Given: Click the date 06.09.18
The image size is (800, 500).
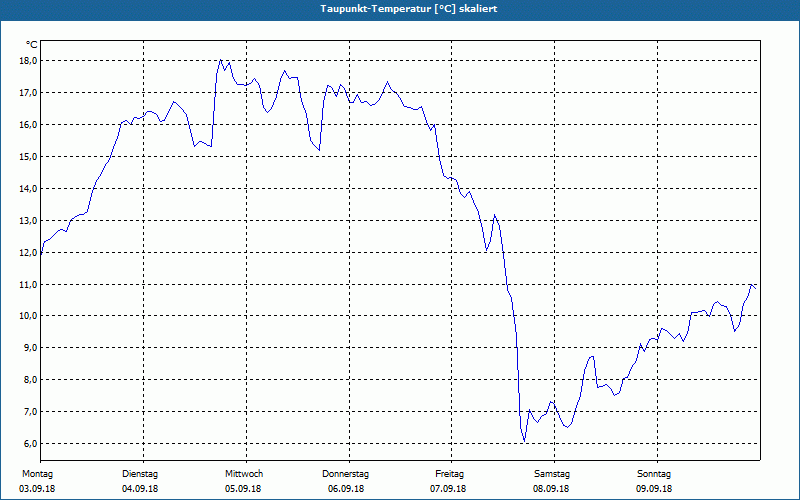Looking at the screenshot, I should tap(346, 489).
